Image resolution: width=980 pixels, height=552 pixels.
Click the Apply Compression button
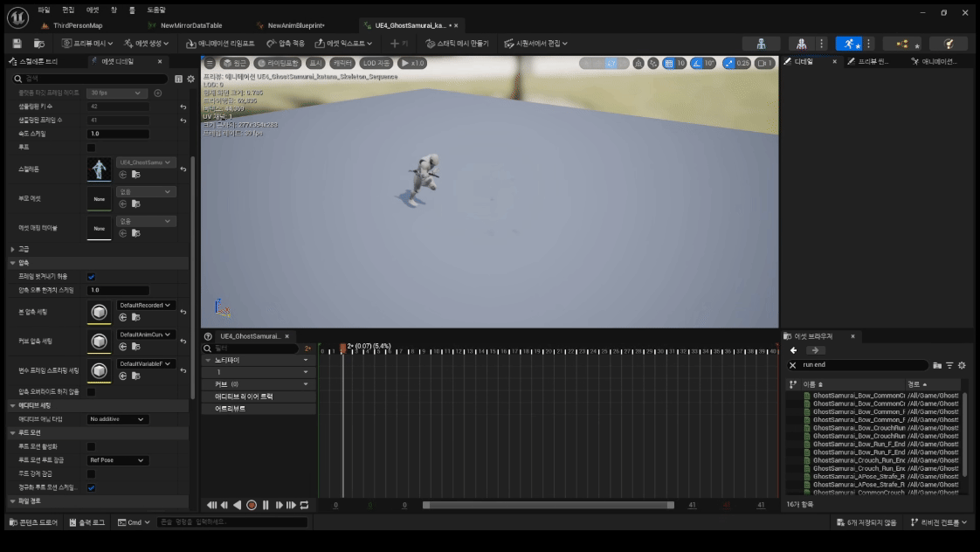coord(286,43)
